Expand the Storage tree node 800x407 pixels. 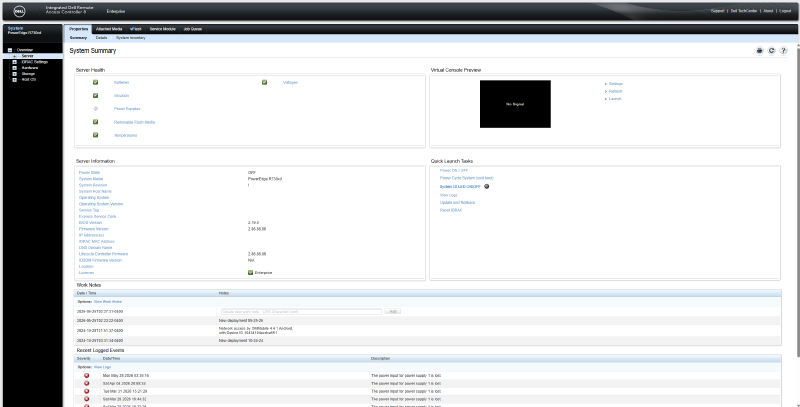click(x=15, y=74)
